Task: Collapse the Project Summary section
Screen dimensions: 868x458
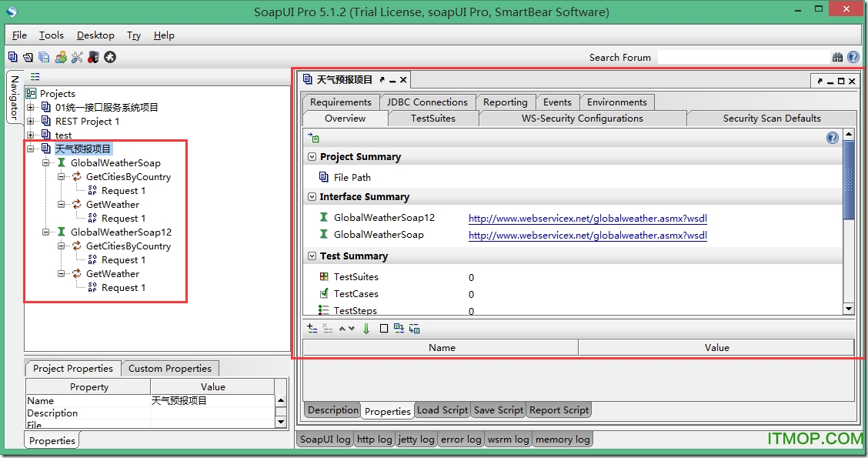Action: (312, 157)
